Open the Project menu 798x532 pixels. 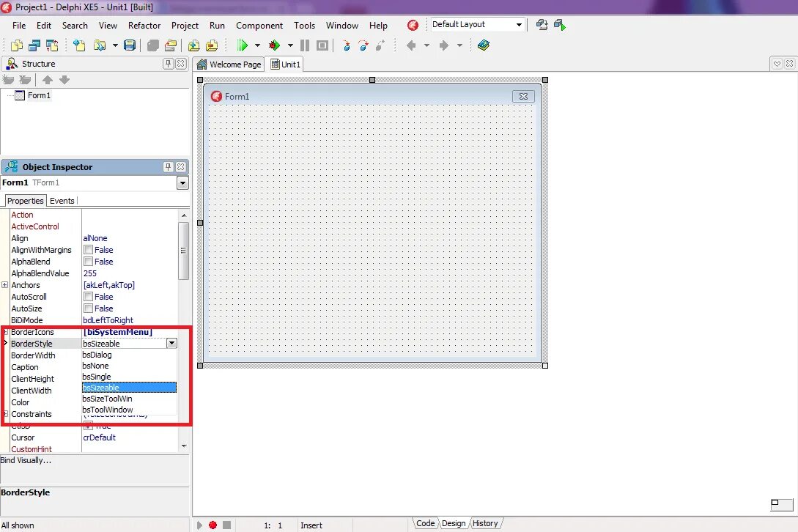coord(185,26)
